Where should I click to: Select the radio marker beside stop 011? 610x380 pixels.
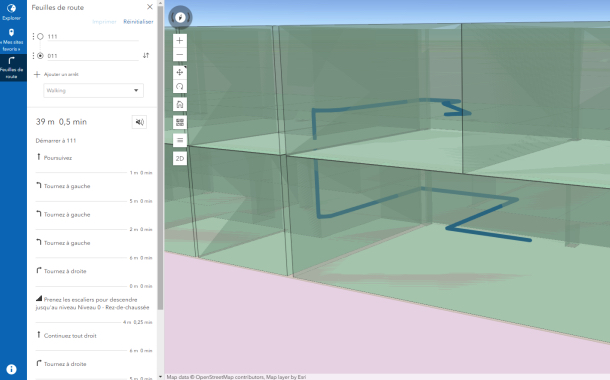tap(40, 56)
